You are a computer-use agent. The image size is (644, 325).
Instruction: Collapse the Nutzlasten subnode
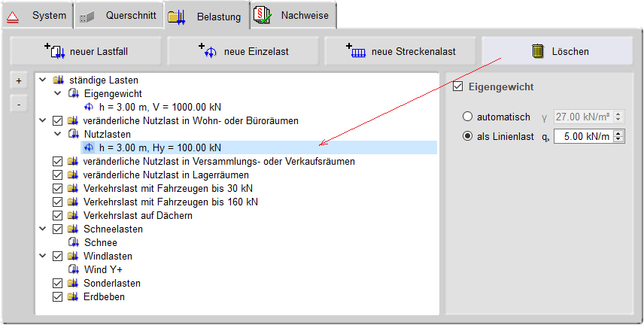point(57,134)
